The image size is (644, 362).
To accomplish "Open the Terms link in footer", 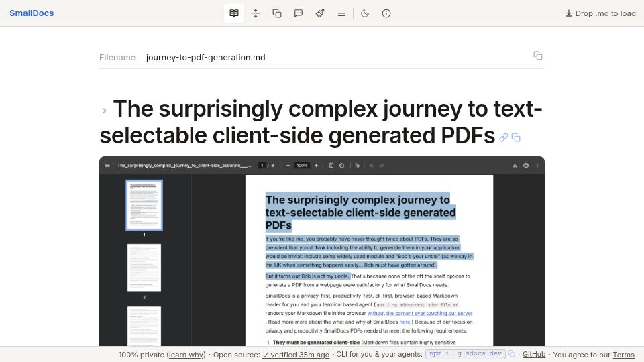I will [623, 355].
